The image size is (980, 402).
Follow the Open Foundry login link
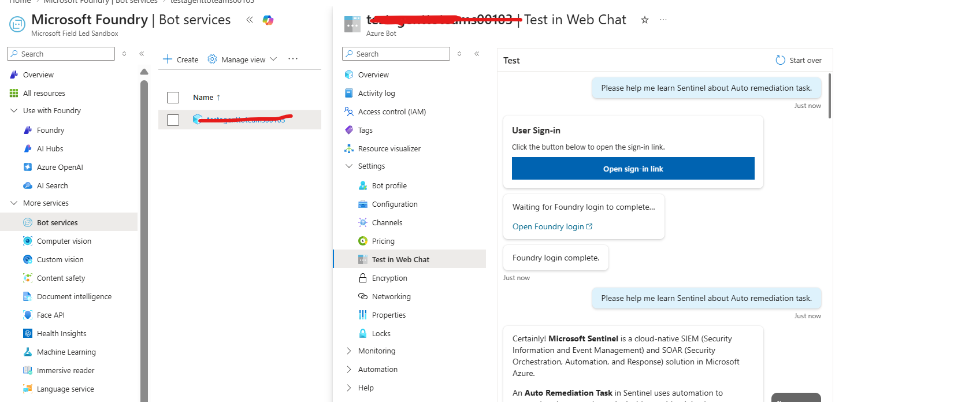[552, 226]
